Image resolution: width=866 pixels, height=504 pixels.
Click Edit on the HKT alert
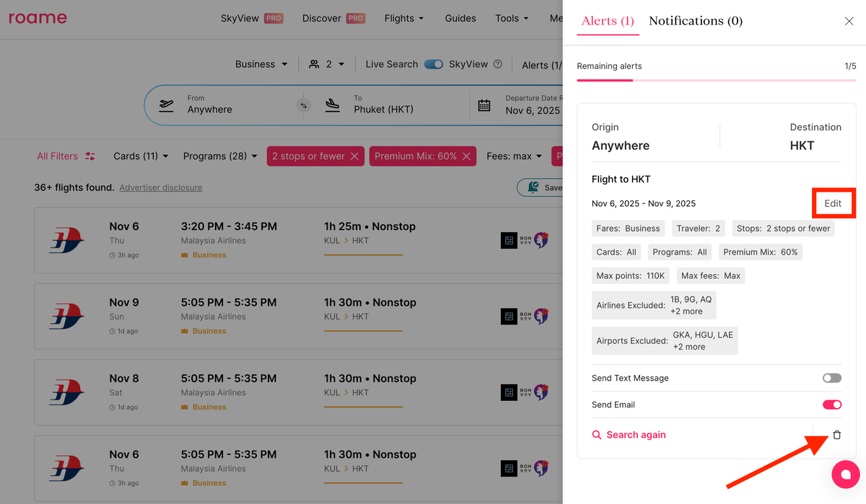point(833,203)
